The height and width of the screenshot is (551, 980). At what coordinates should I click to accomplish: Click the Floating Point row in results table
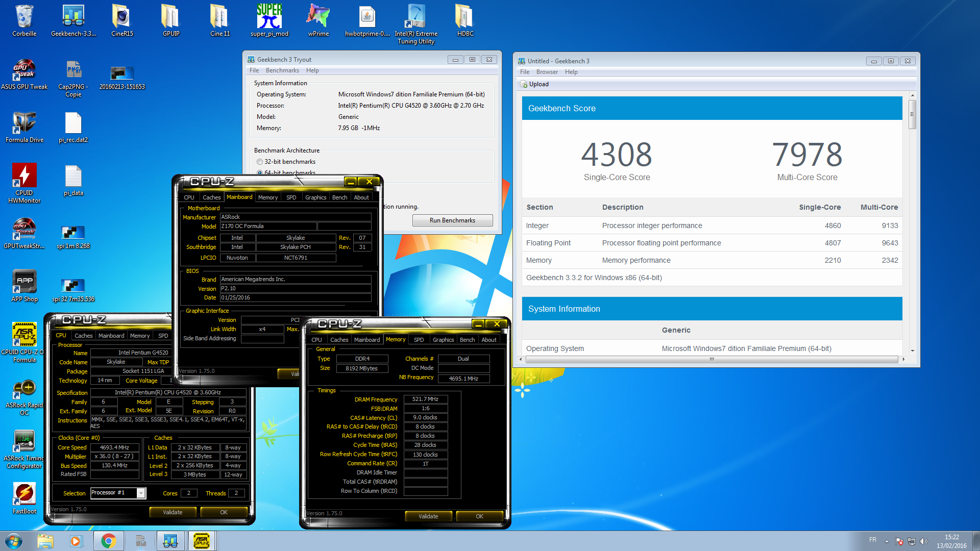pos(712,243)
